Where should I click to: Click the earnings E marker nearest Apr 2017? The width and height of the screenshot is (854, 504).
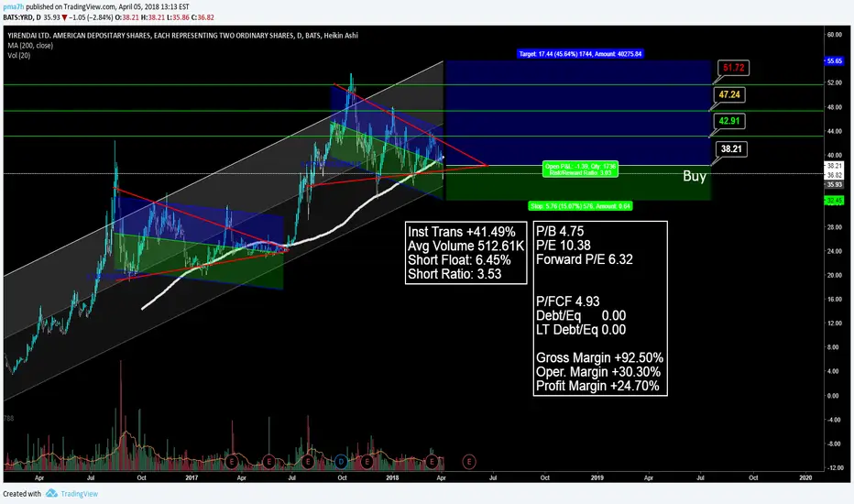[x=232, y=462]
